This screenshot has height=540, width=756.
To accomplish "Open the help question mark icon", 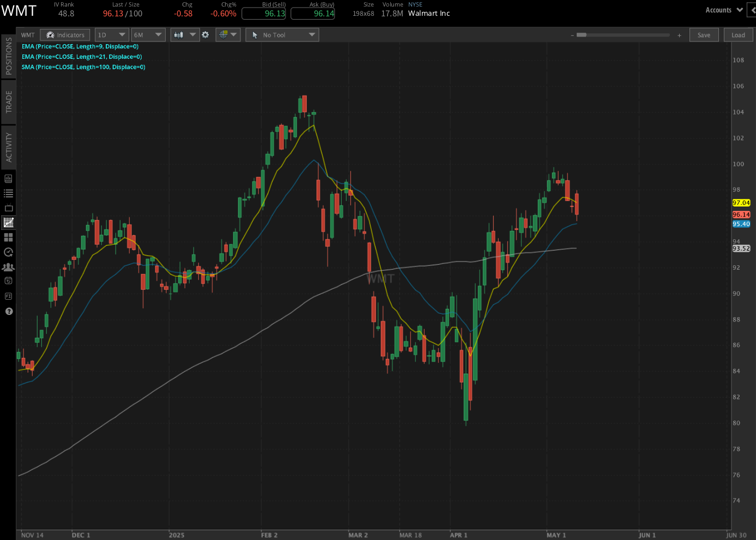I will pos(8,311).
